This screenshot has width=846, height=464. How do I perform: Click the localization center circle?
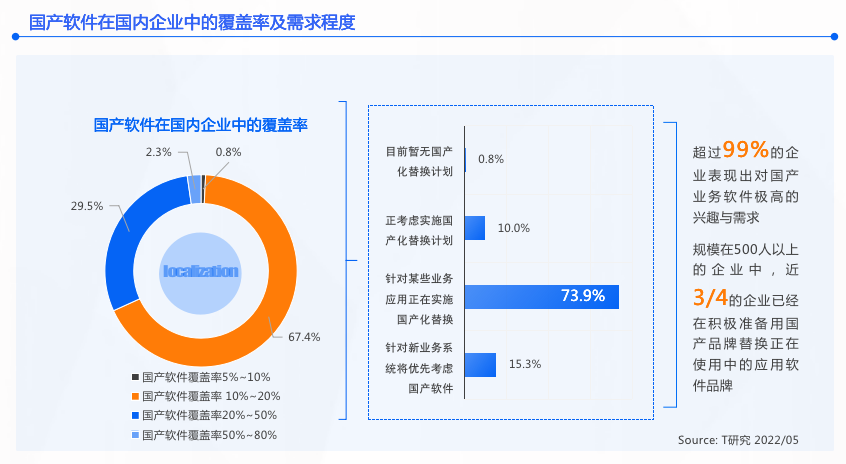[201, 271]
